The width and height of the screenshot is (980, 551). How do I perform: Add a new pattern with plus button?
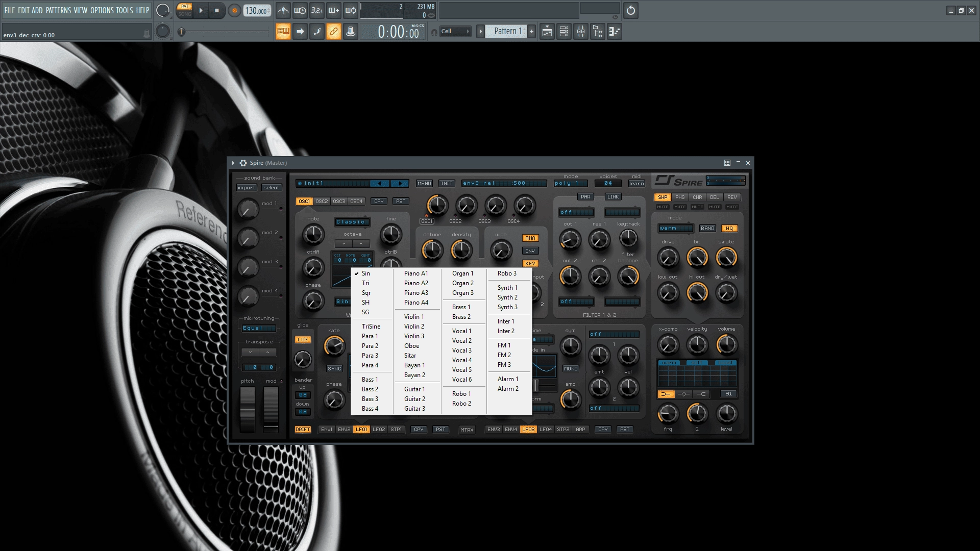[531, 32]
